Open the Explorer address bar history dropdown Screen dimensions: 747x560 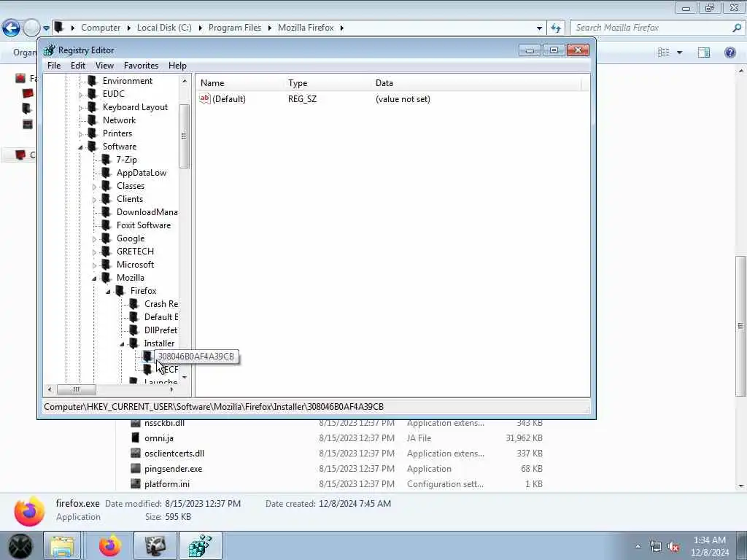point(539,28)
